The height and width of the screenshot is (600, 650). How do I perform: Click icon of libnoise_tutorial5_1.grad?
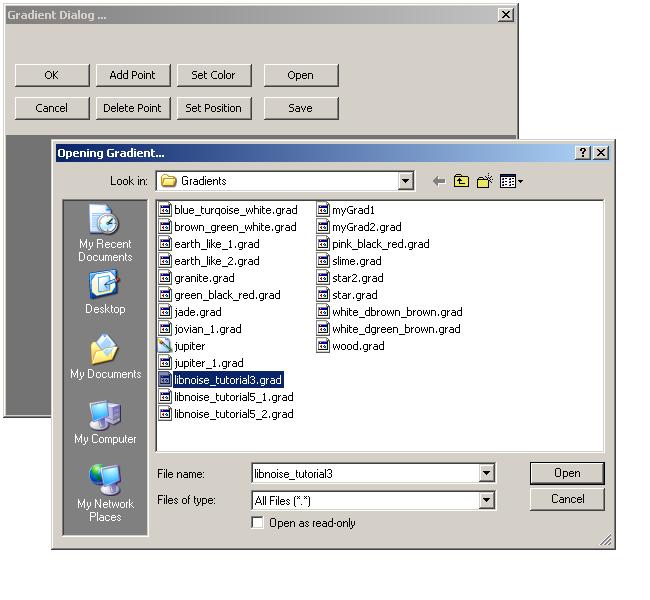coord(165,397)
